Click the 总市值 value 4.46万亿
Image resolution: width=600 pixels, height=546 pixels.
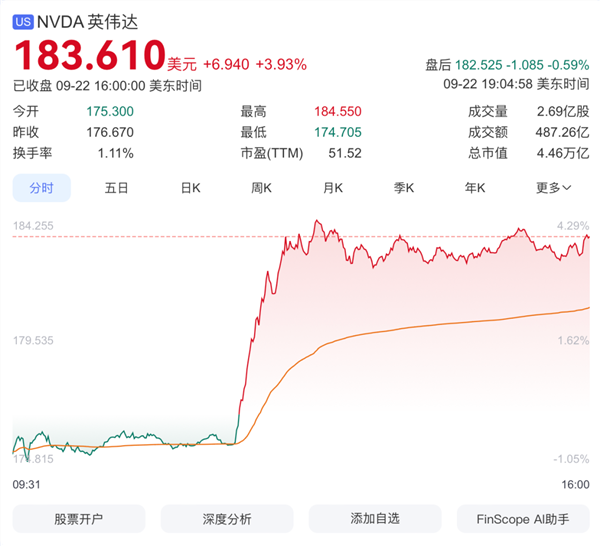coord(563,153)
